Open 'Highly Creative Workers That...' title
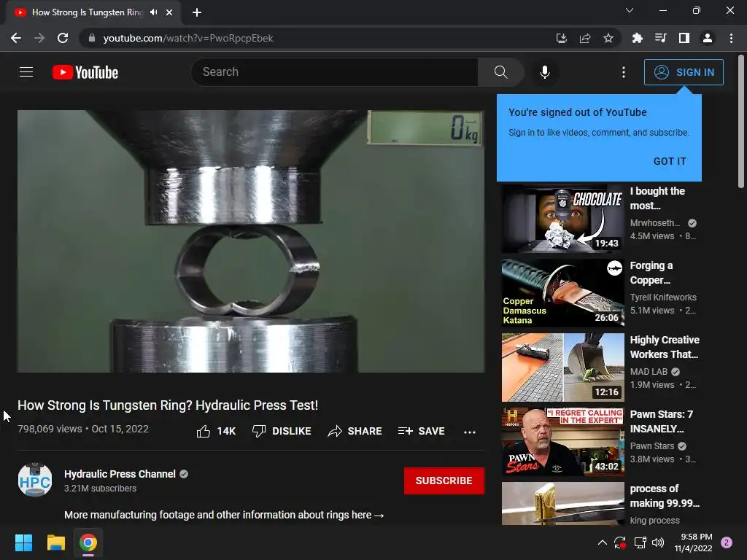The width and height of the screenshot is (747, 560). pos(665,347)
